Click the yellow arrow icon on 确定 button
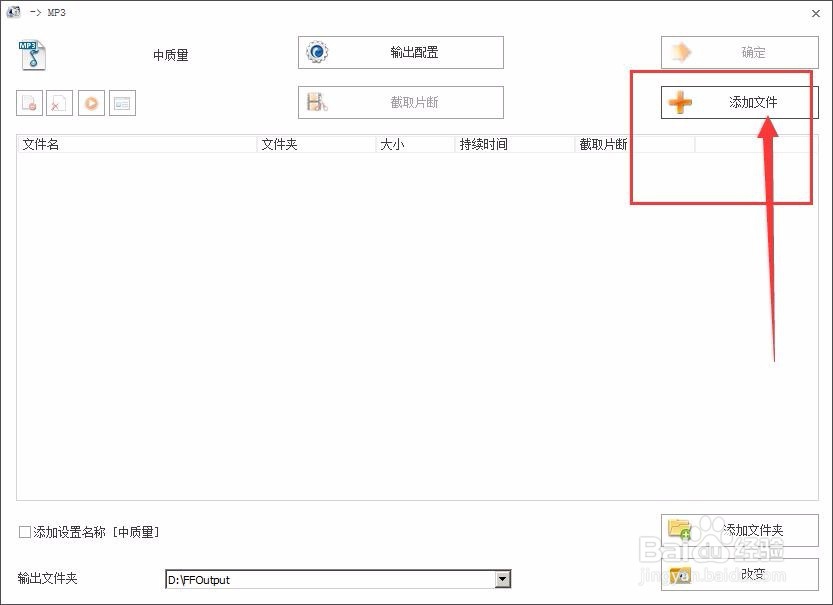833x605 pixels. point(681,52)
